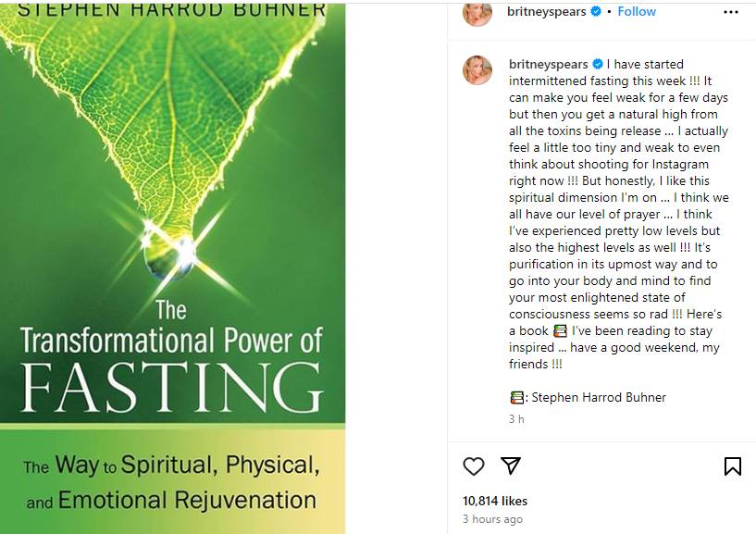Screen dimensions: 756x534
Task: Open the avatar beside the caption
Action: coord(477,70)
